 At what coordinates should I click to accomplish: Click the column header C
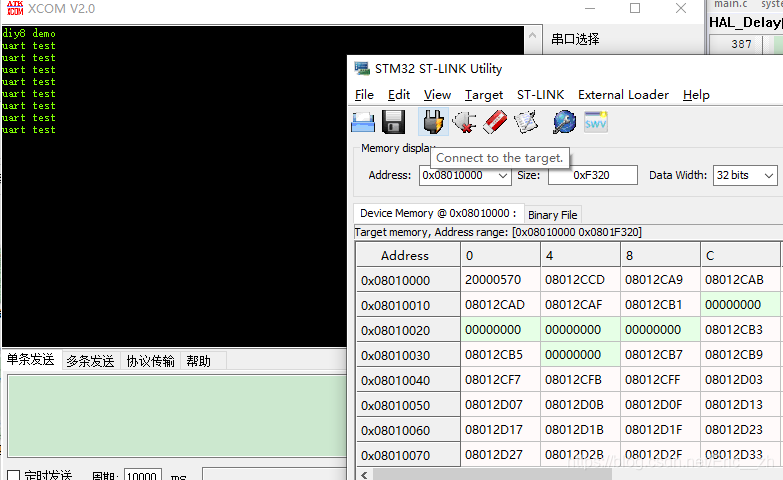tap(741, 255)
